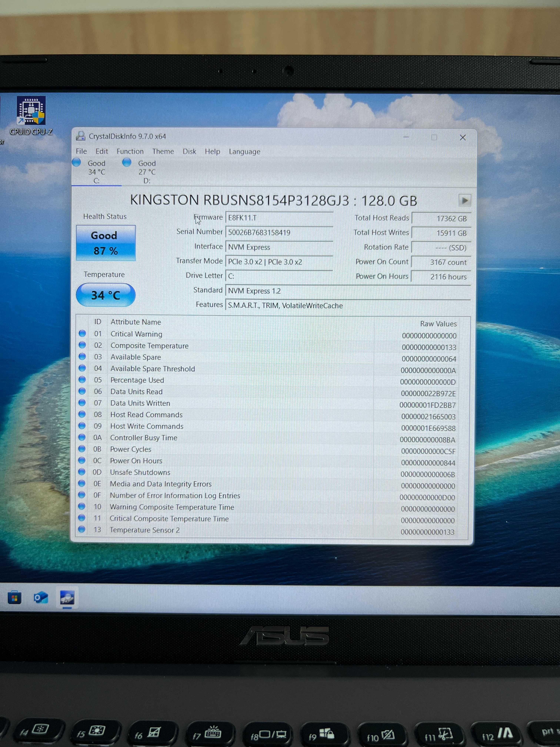Click status dot of Available Spare Threshold row
560x747 pixels.
[x=82, y=368]
